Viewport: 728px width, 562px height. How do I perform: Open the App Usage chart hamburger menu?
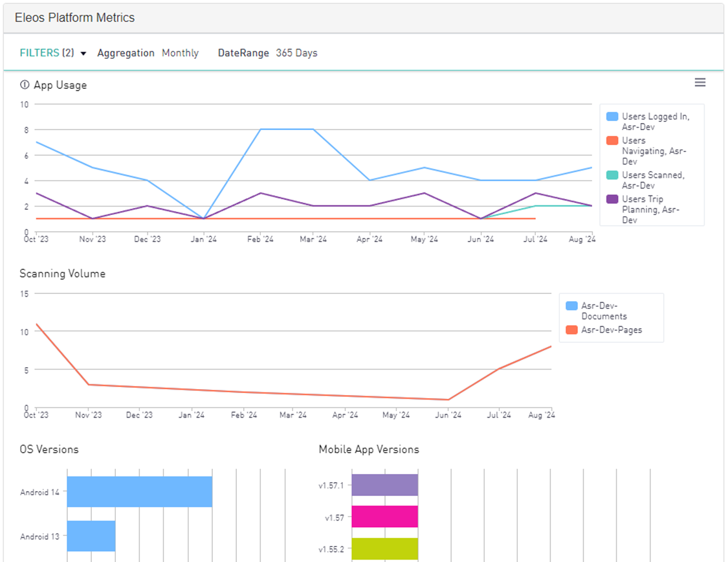pyautogui.click(x=700, y=82)
